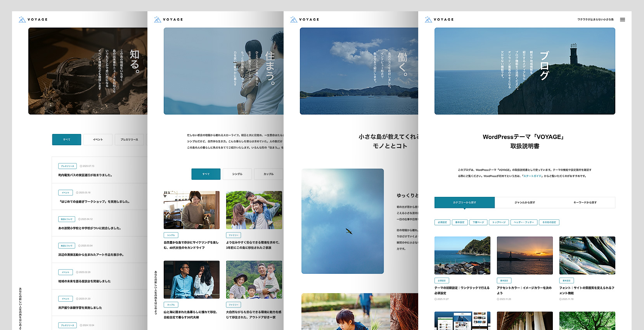Open the 町内電気バスの実証運行 news article
The width and height of the screenshot is (644, 330).
tap(85, 175)
